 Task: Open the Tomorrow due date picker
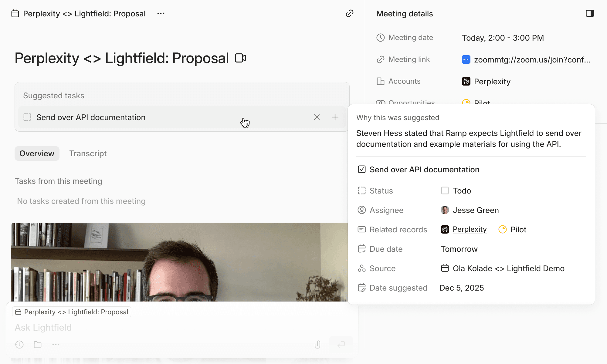point(459,249)
